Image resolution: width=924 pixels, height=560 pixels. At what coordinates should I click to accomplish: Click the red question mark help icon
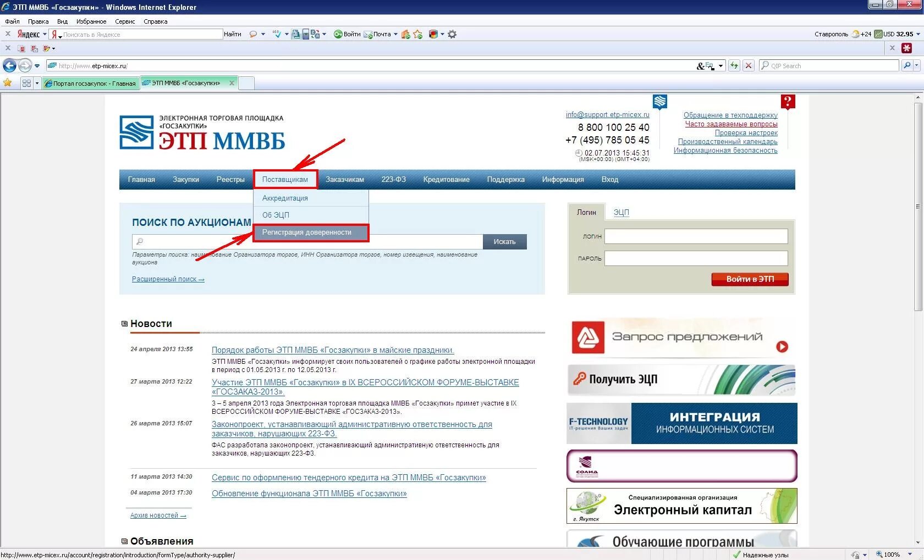(x=788, y=102)
